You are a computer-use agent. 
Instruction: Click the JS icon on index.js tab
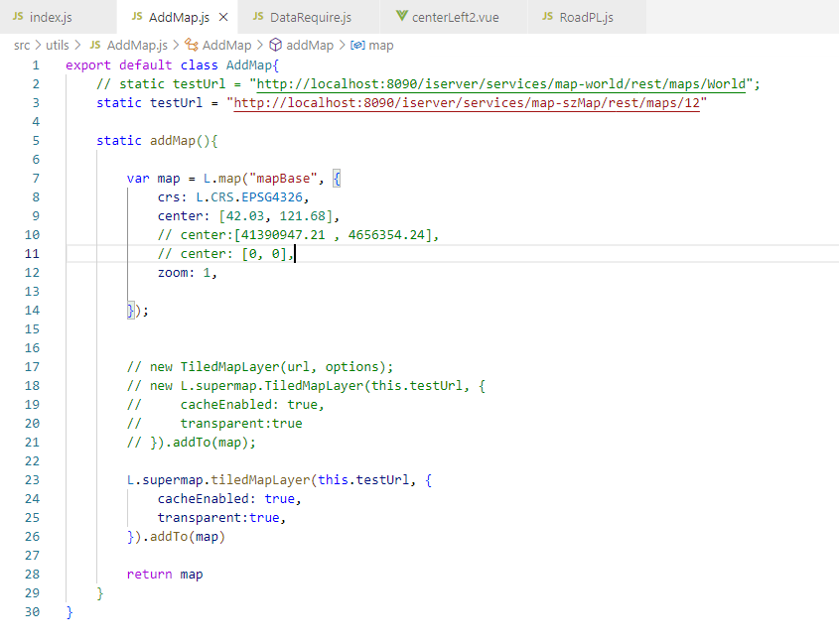(18, 17)
